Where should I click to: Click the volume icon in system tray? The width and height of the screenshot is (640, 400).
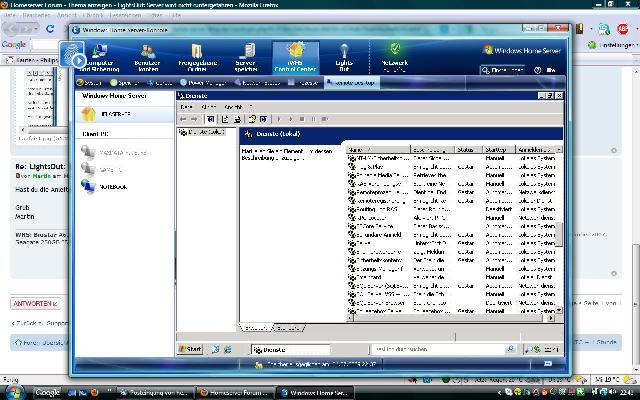[612, 392]
